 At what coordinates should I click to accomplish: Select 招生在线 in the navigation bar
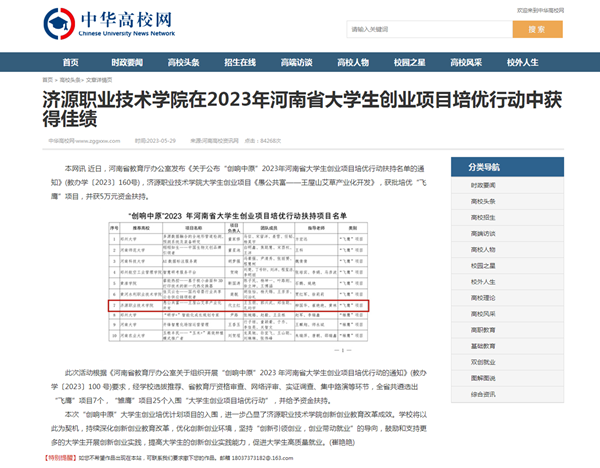tap(240, 62)
